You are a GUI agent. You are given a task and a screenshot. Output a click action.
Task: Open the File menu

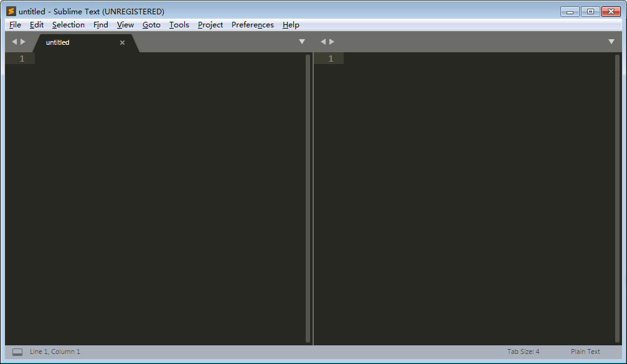15,25
